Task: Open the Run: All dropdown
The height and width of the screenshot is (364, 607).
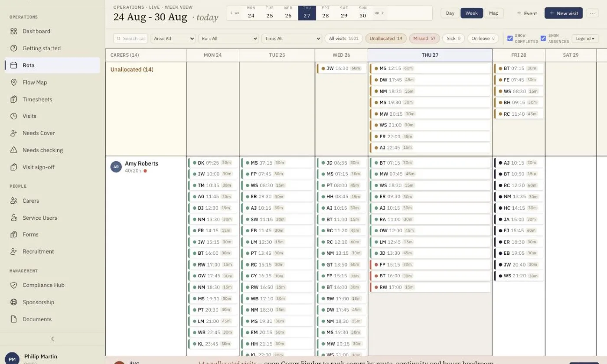Action: (228, 39)
